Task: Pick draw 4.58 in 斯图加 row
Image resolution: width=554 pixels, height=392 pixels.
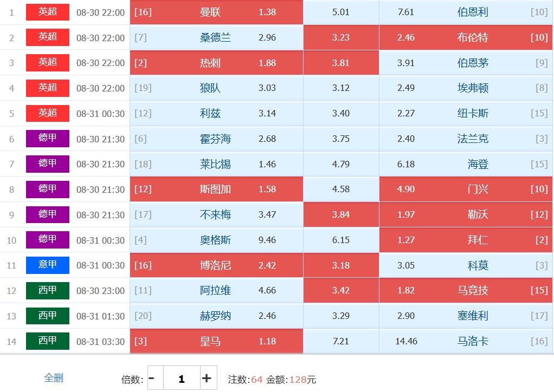Action: (341, 189)
